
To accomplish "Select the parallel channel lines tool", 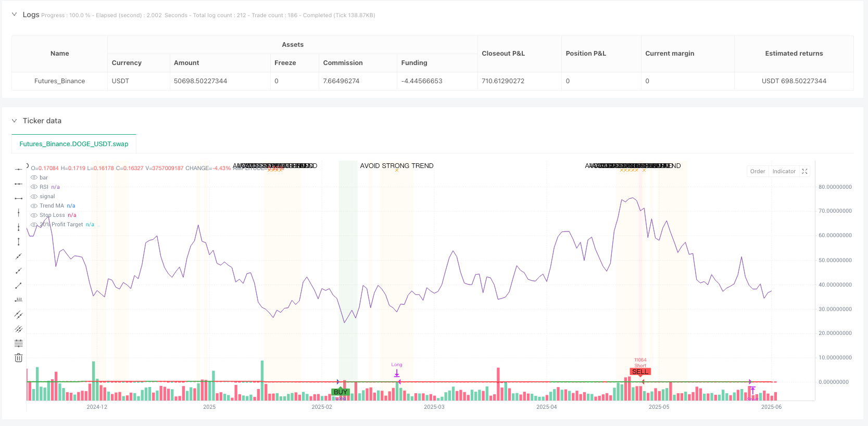I will [x=19, y=314].
